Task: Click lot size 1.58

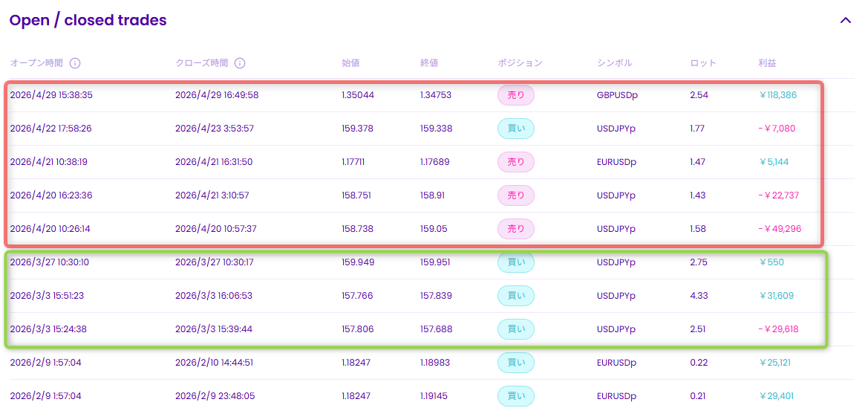Action: [697, 228]
